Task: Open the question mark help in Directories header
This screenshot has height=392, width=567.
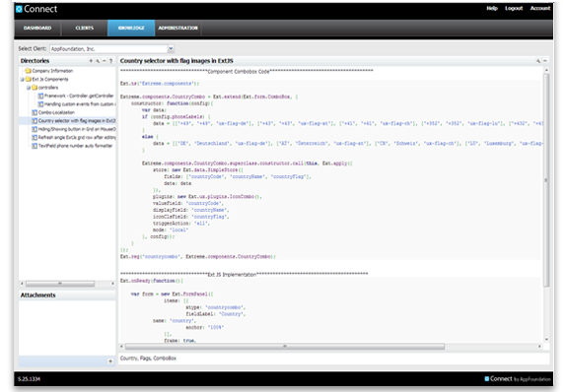Action: (111, 61)
